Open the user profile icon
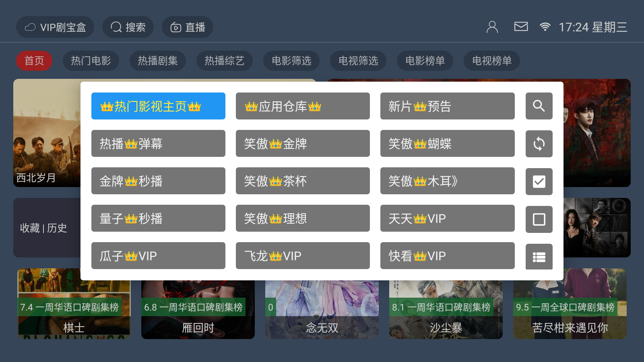The height and width of the screenshot is (362, 644). pos(492,27)
